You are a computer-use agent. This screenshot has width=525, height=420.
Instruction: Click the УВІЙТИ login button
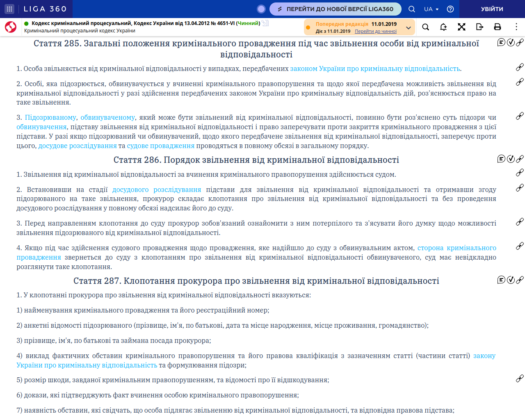click(492, 9)
